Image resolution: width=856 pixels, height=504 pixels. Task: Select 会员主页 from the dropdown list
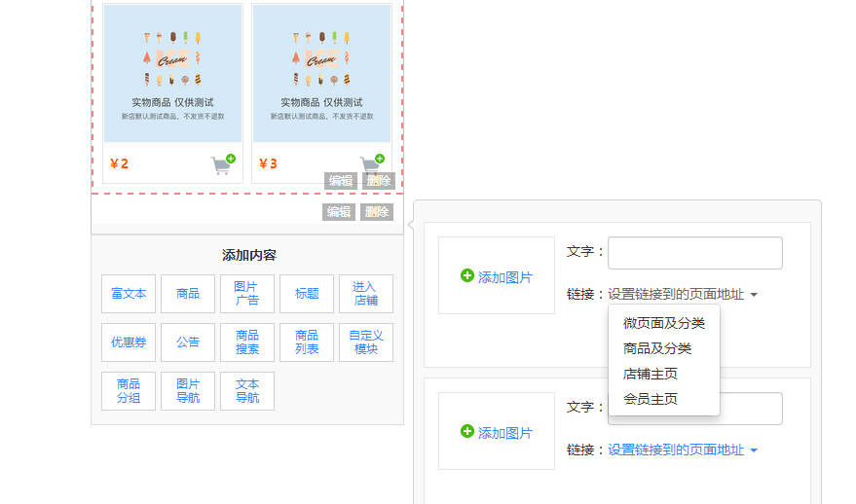651,399
